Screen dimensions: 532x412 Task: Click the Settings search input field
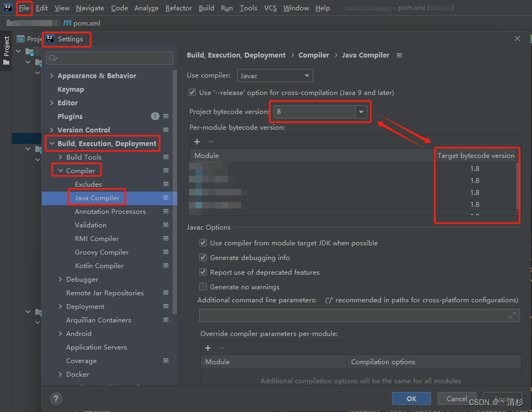(x=110, y=58)
